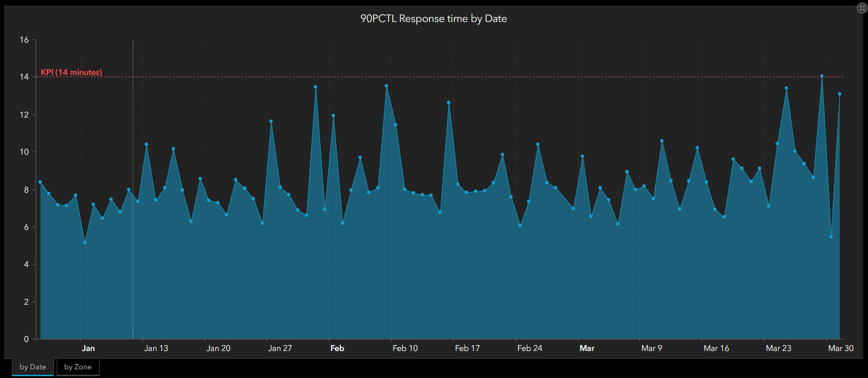Screen dimensions: 868x378
Task: Click the 'Jan 20' x-axis label
Action: (x=218, y=348)
